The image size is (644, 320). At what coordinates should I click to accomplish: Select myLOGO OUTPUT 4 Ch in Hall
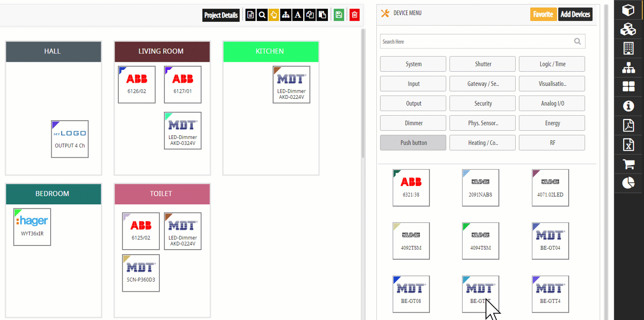70,139
